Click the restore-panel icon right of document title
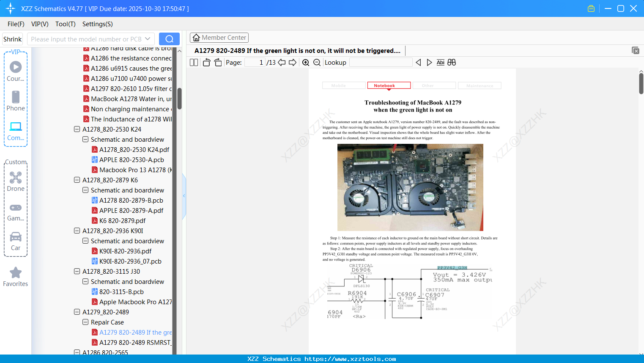 point(636,50)
